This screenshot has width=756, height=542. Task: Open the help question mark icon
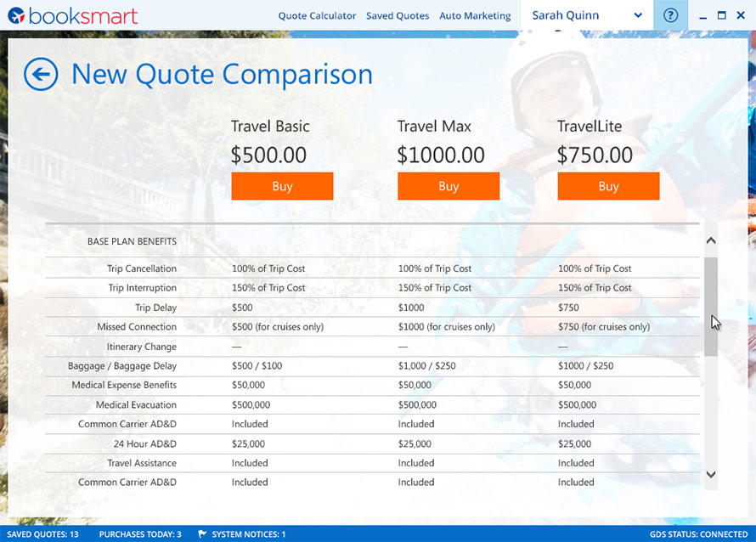coord(671,15)
